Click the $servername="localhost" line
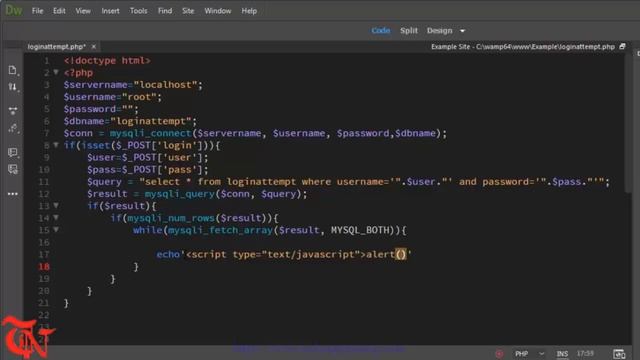Image resolution: width=640 pixels, height=360 pixels. click(x=133, y=85)
